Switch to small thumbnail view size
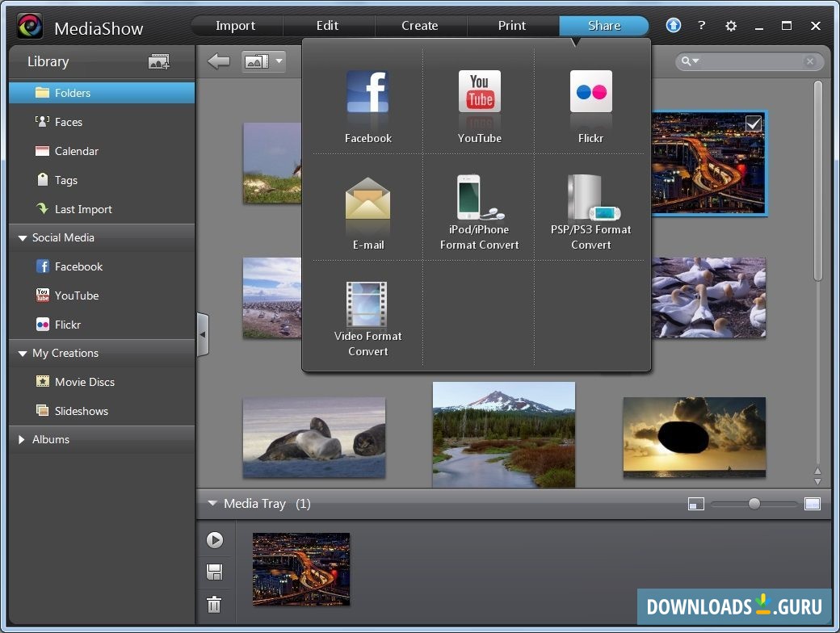This screenshot has height=633, width=840. (696, 504)
